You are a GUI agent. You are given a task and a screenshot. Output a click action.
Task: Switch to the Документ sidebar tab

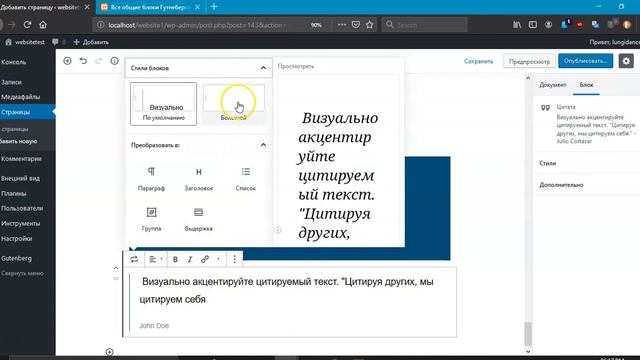click(x=553, y=85)
